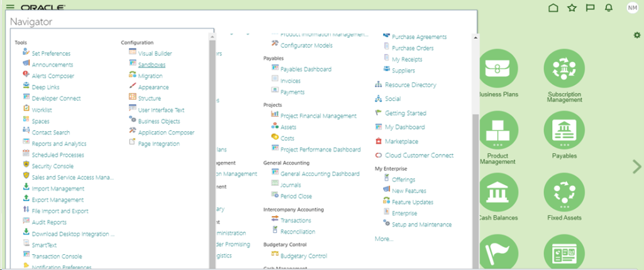
Task: Open Payables Dashboard link
Action: [306, 69]
